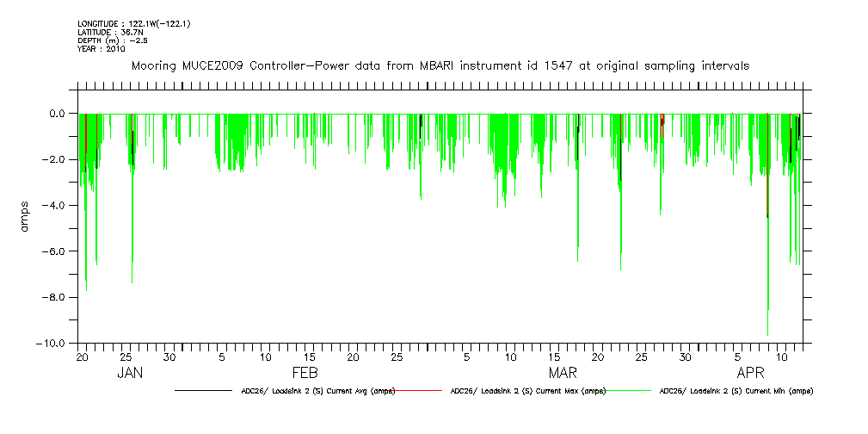Click the Current Max legend entry
Image resolution: width=868 pixels, height=434 pixels.
pos(528,391)
